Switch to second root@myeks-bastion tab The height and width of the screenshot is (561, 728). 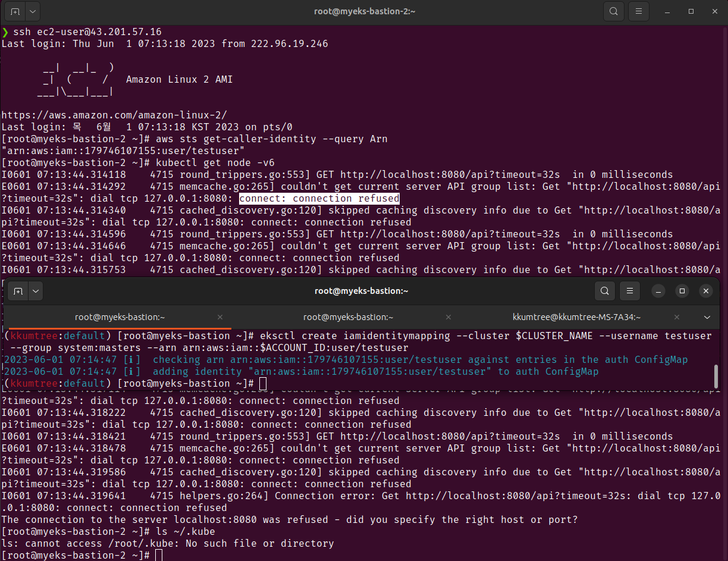pyautogui.click(x=348, y=317)
